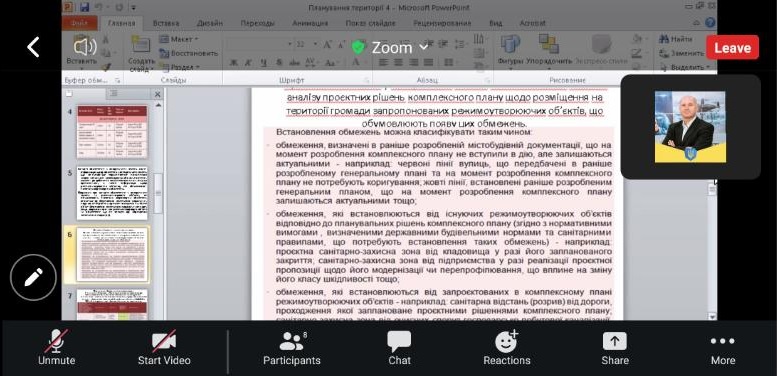The width and height of the screenshot is (777, 376).
Task: Close the slide thumbnails pane
Action: tap(158, 94)
